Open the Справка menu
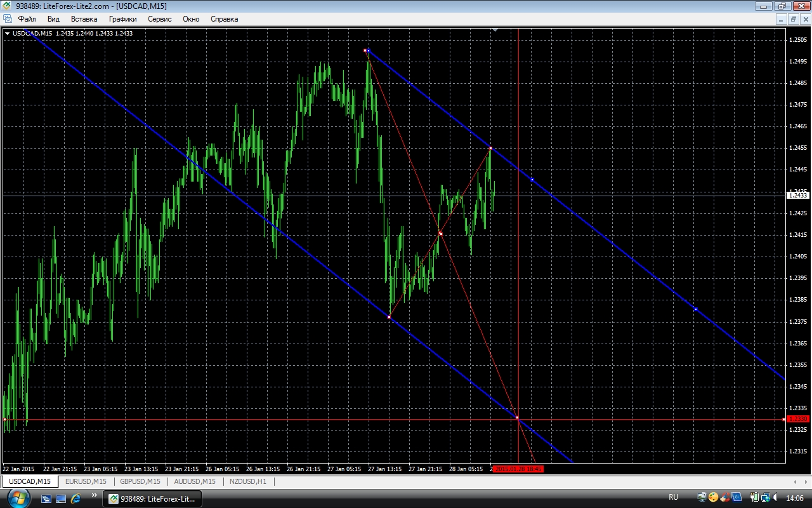 [x=224, y=19]
